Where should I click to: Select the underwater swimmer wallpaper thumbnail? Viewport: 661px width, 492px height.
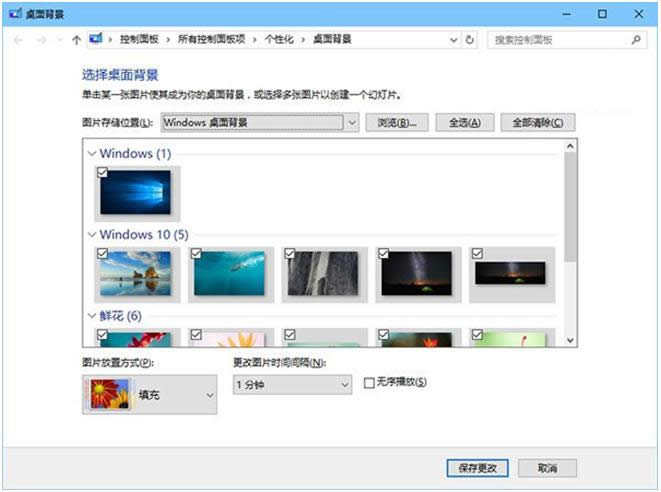(x=229, y=273)
